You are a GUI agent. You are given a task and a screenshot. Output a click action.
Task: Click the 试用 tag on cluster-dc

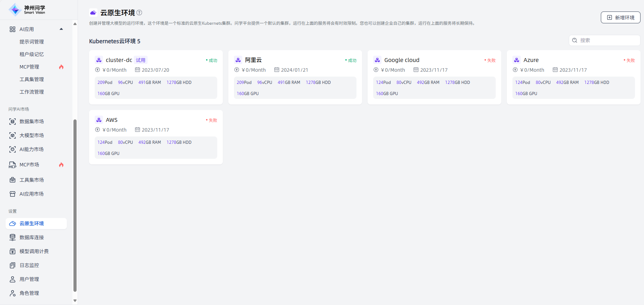(141, 60)
